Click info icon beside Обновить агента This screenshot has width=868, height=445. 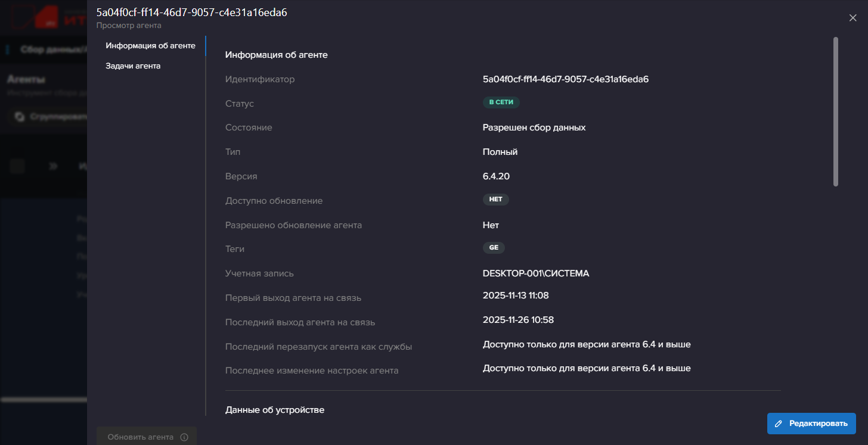184,437
